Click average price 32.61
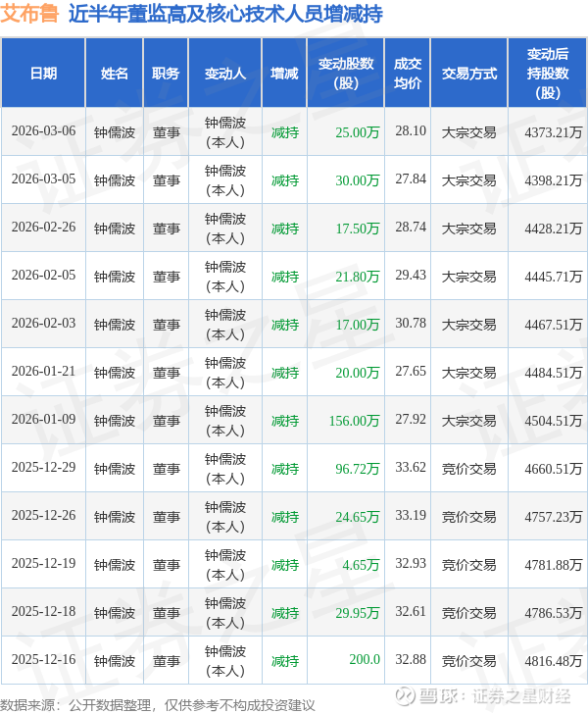This screenshot has height=714, width=588. (x=411, y=612)
